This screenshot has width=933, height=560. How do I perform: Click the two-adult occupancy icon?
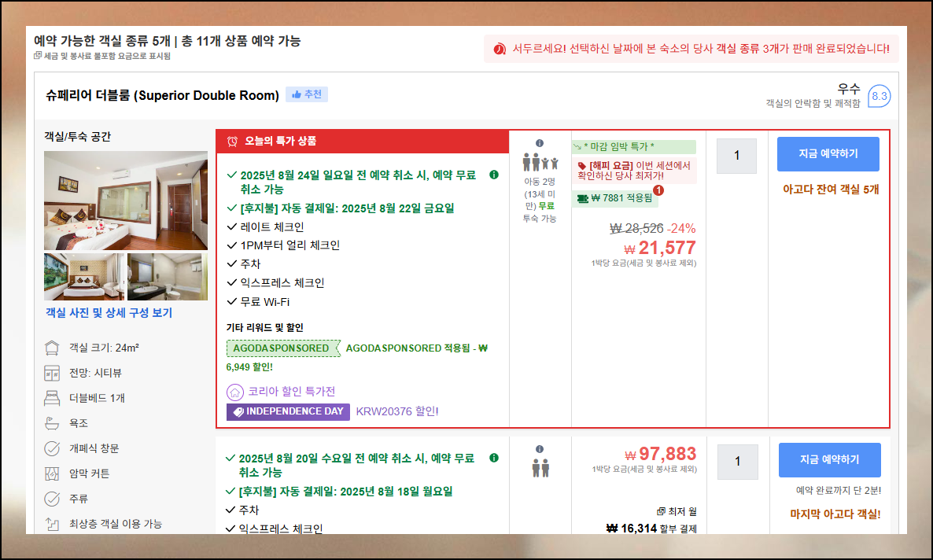pyautogui.click(x=540, y=468)
